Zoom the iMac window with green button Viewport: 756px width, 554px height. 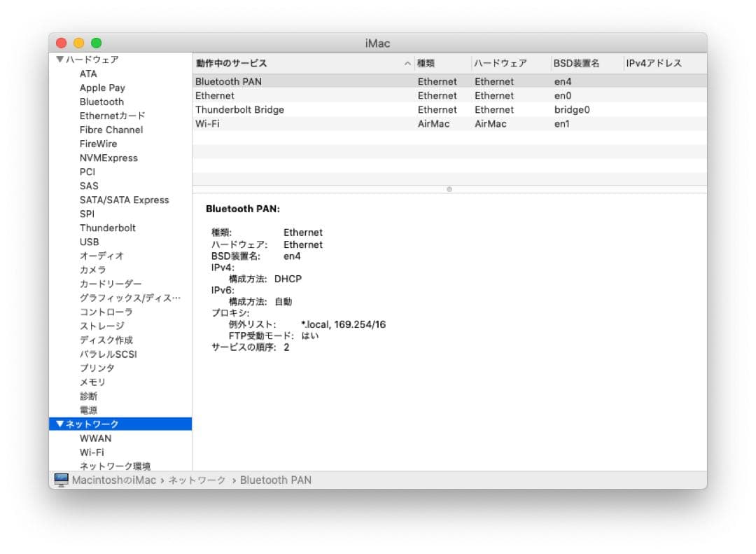[97, 43]
